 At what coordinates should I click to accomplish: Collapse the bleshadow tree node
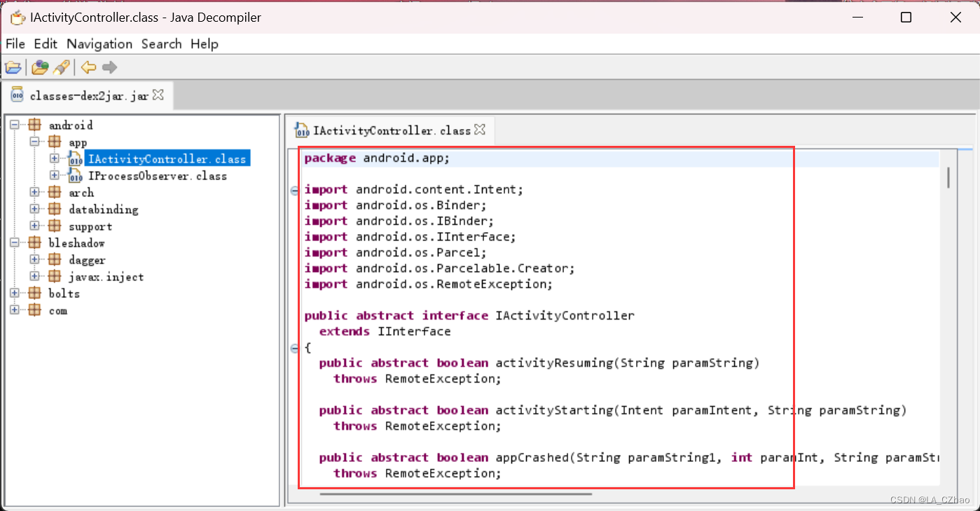coord(15,243)
